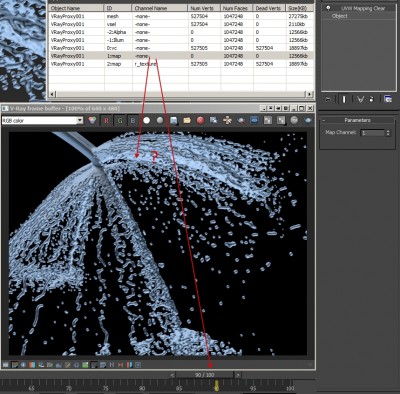Click the yellow time slider marker at 90

point(216,386)
